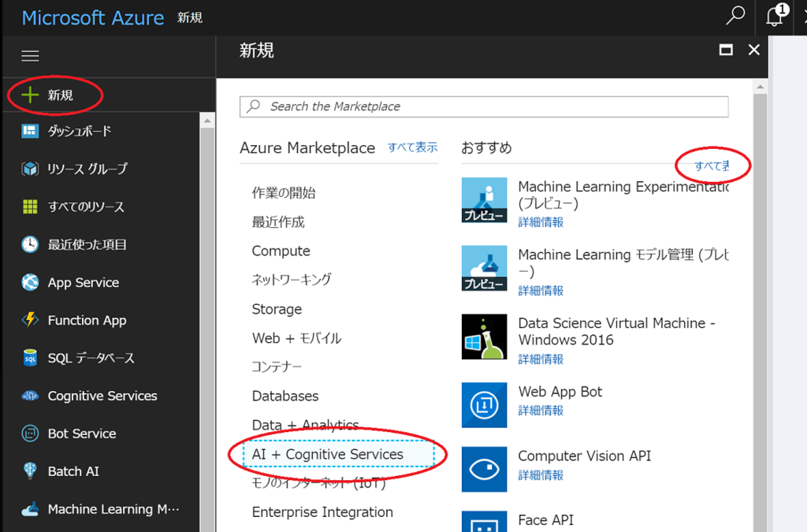Click the Batch AI icon
The width and height of the screenshot is (807, 532).
[x=30, y=471]
